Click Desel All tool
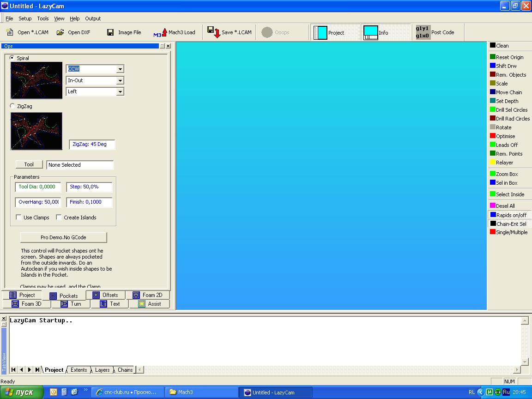This screenshot has width=532, height=399. pyautogui.click(x=502, y=206)
